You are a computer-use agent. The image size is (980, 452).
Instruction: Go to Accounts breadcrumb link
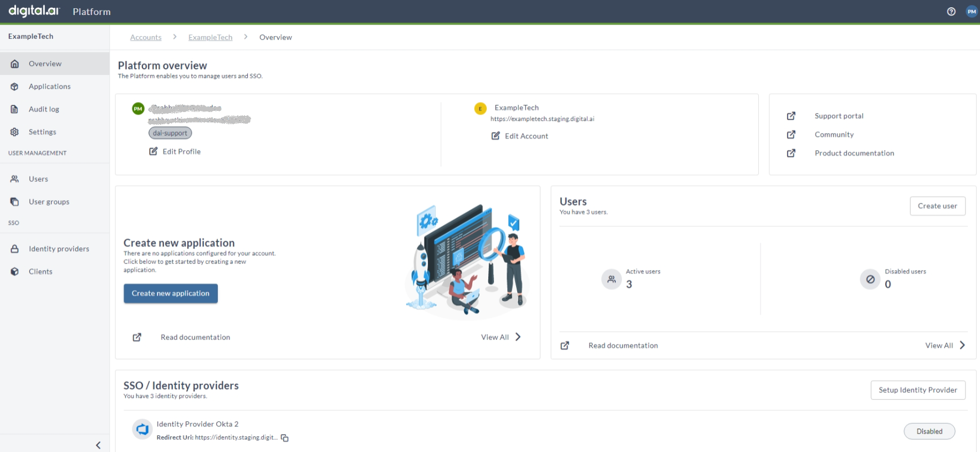coord(146,37)
